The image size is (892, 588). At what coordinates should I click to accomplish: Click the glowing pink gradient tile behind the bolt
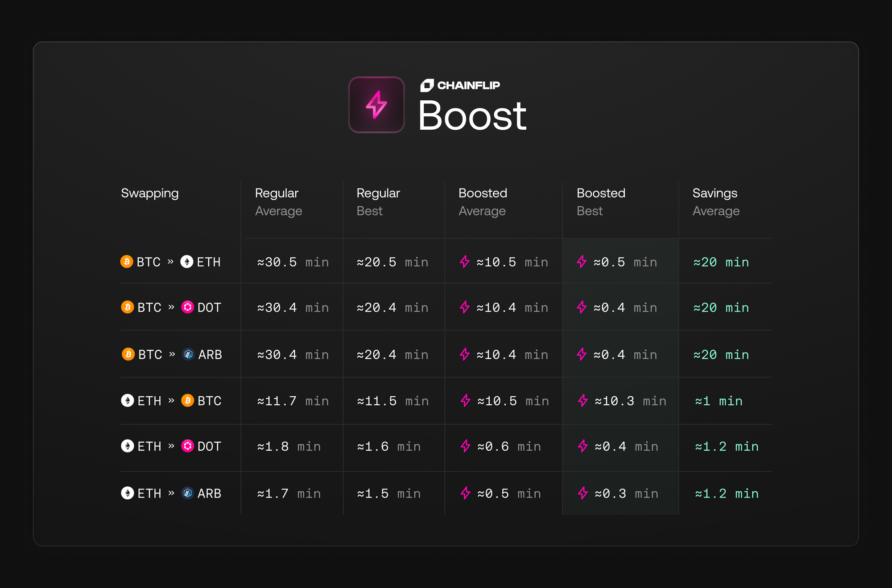(x=376, y=104)
